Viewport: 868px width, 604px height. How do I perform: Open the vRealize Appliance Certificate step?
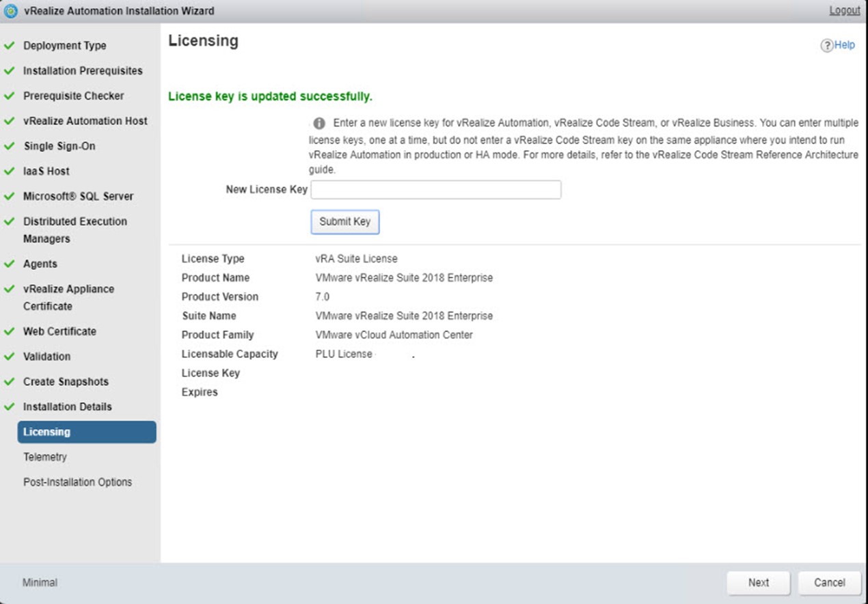[x=69, y=298]
